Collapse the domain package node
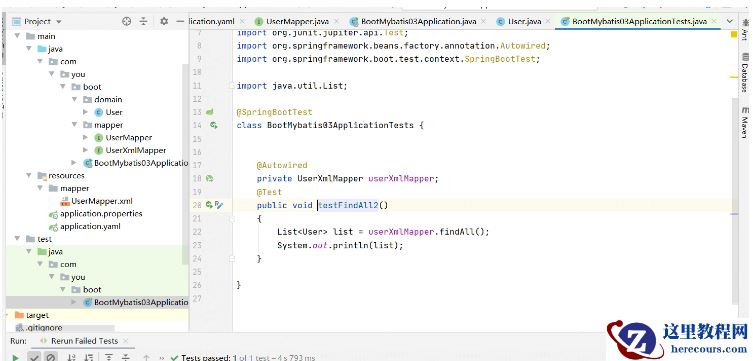753x361 pixels. pyautogui.click(x=74, y=99)
